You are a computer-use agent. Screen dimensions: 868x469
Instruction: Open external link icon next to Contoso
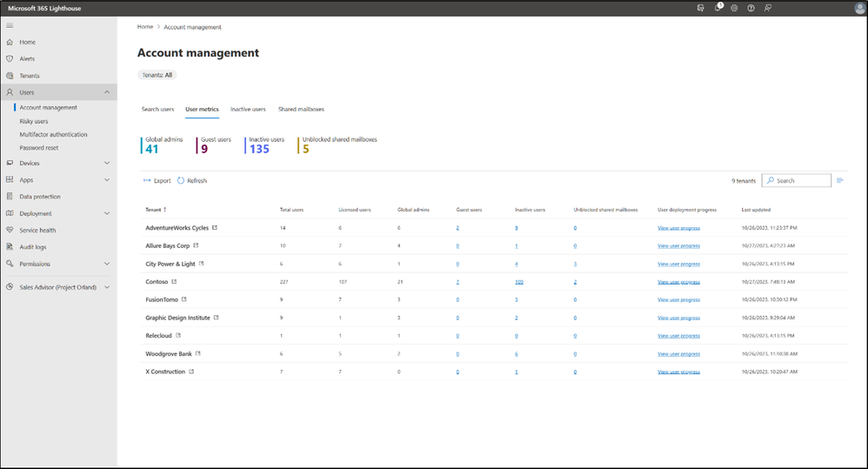pyautogui.click(x=174, y=281)
